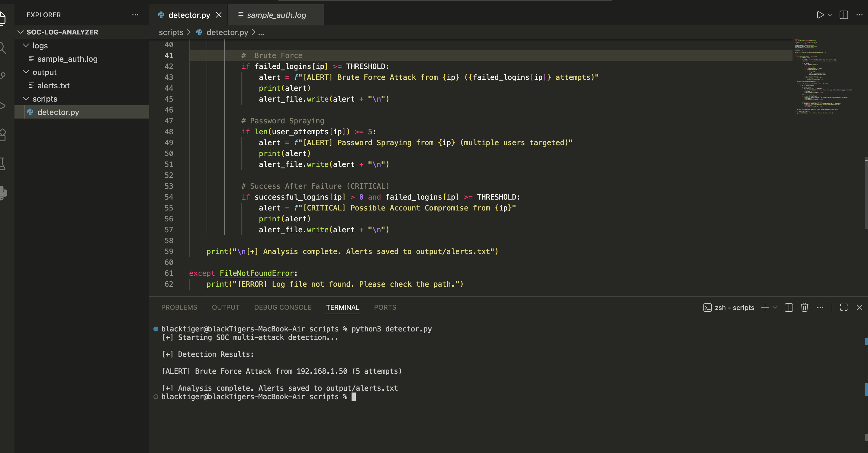Open run options dropdown beside play button
Screen dimensions: 868x453
coord(830,15)
